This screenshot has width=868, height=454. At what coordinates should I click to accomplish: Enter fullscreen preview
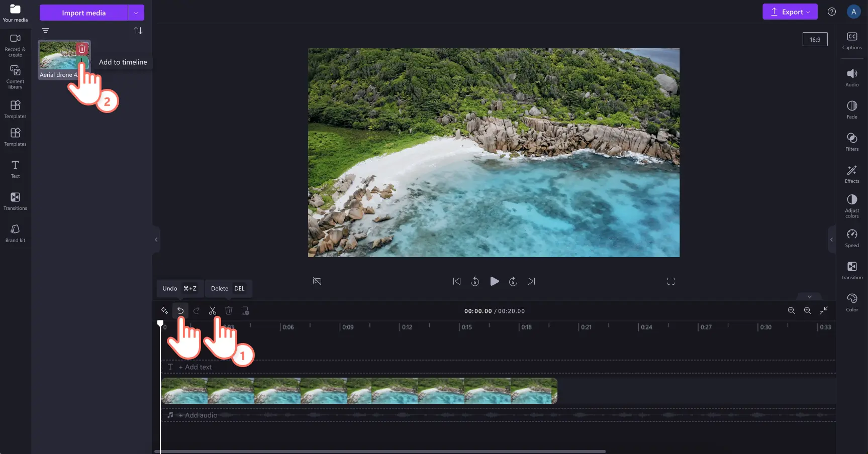(671, 281)
